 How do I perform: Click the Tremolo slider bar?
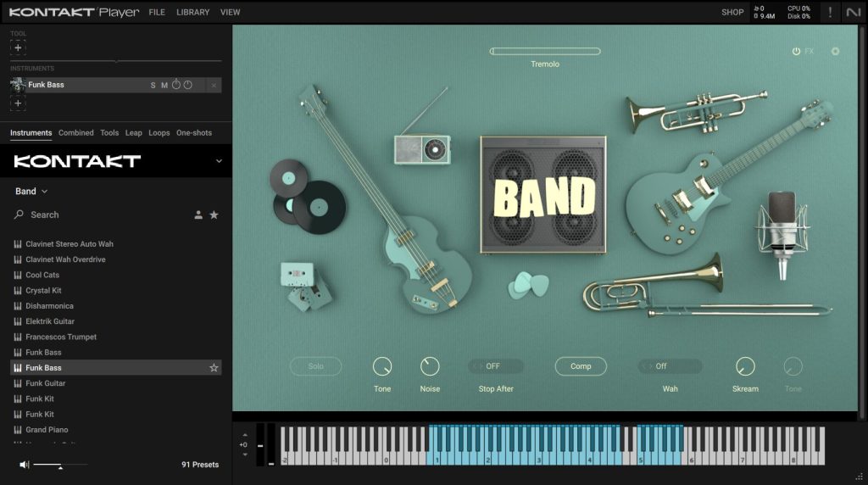tap(545, 52)
